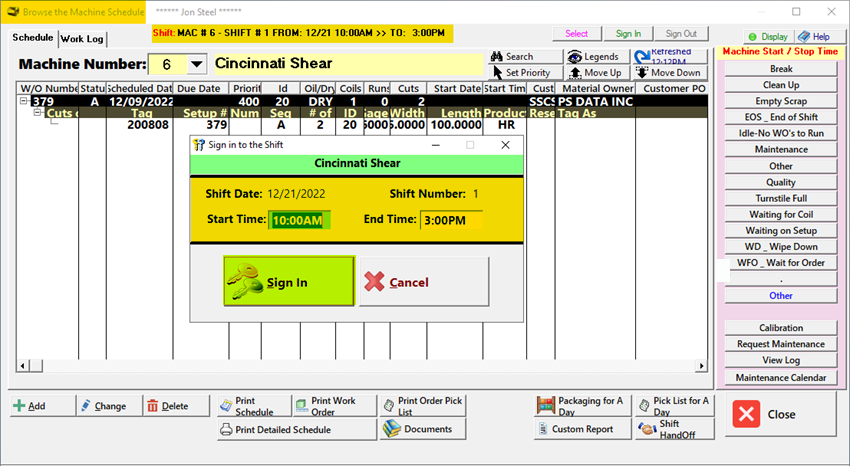
Task: Select Maintenance stop reason
Action: pyautogui.click(x=781, y=150)
